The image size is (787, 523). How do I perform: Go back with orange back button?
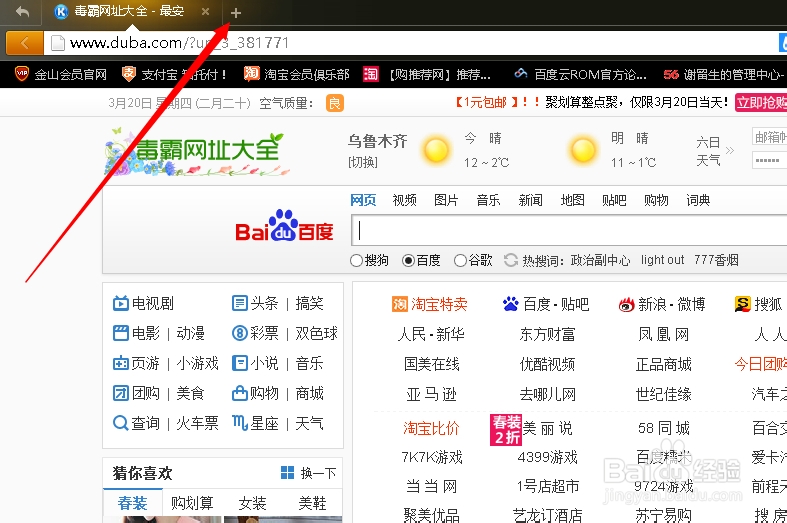(25, 43)
